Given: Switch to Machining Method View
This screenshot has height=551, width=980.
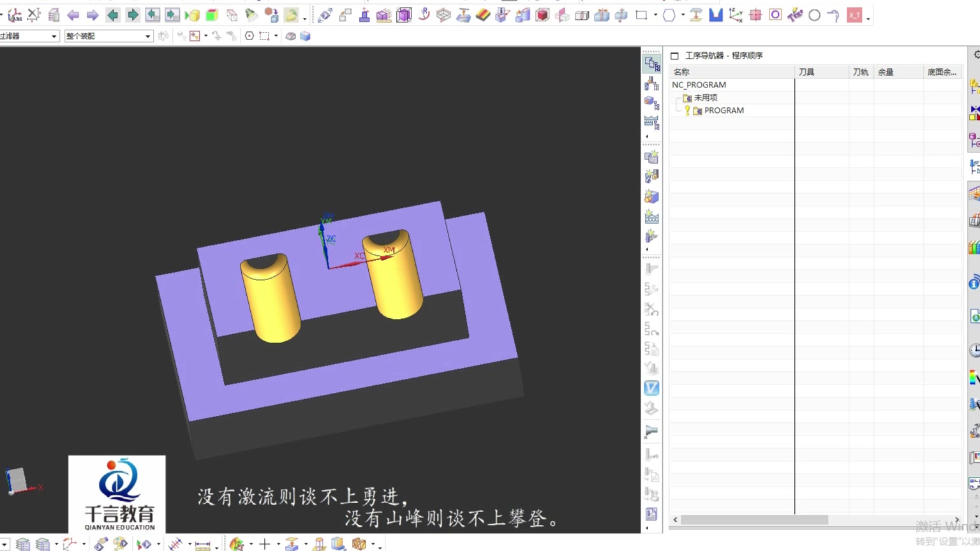Looking at the screenshot, I should 651,122.
